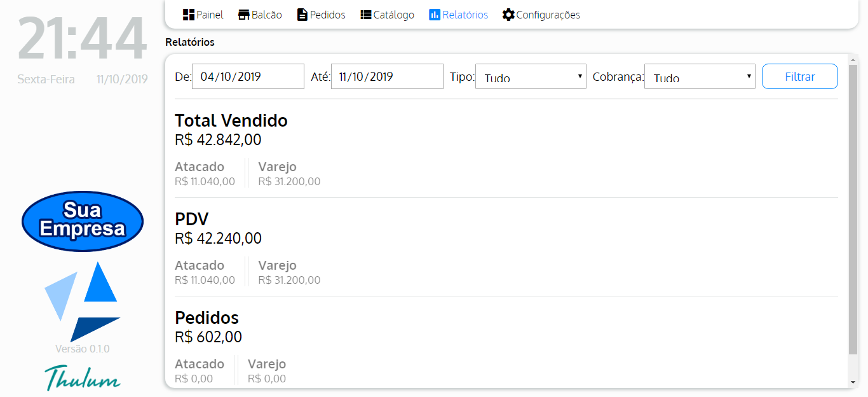The width and height of the screenshot is (868, 397).
Task: Click the Relatórios bar chart icon
Action: click(435, 15)
